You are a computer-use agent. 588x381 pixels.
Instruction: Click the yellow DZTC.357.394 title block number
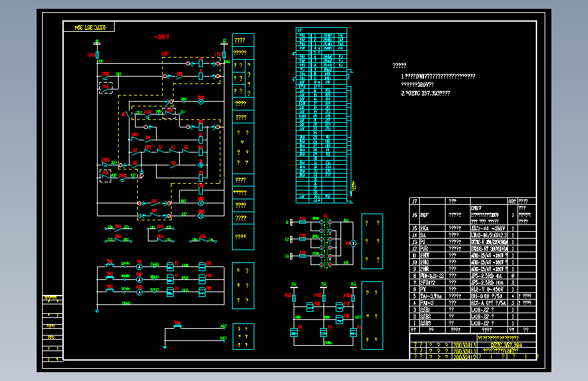click(506, 345)
